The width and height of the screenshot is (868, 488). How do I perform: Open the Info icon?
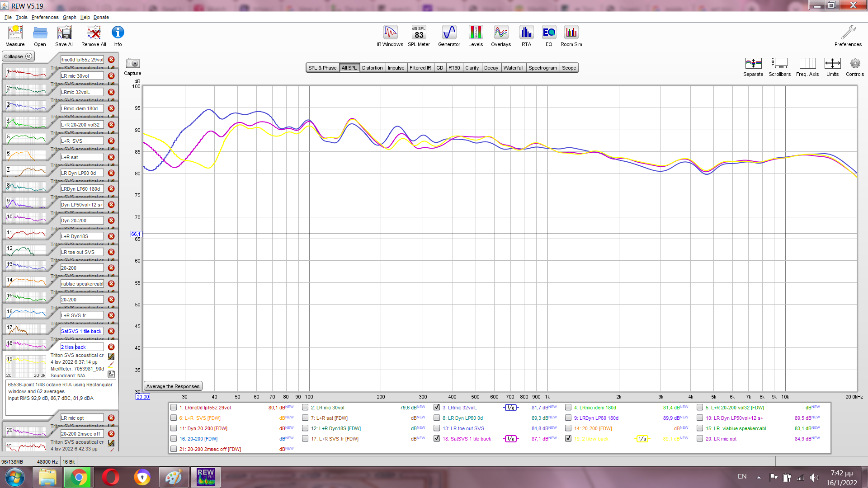(x=118, y=36)
